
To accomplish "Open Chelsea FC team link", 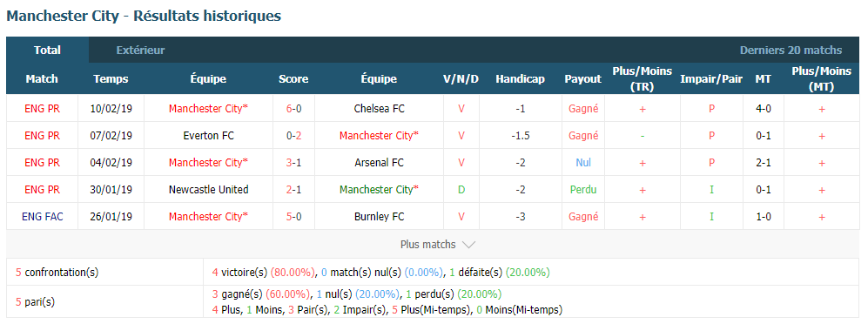I will tap(380, 109).
